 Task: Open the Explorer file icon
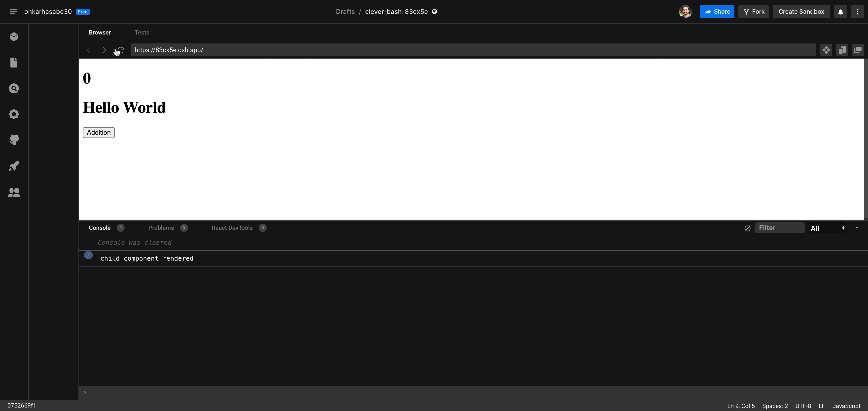[14, 63]
